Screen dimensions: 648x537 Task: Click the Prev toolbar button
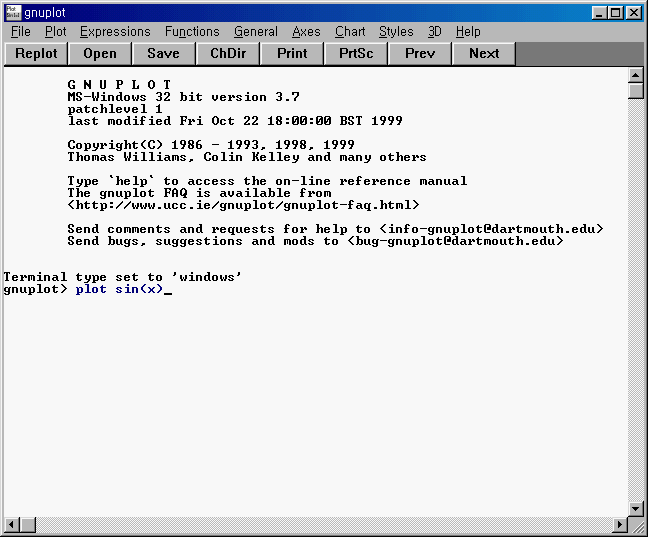coord(420,54)
